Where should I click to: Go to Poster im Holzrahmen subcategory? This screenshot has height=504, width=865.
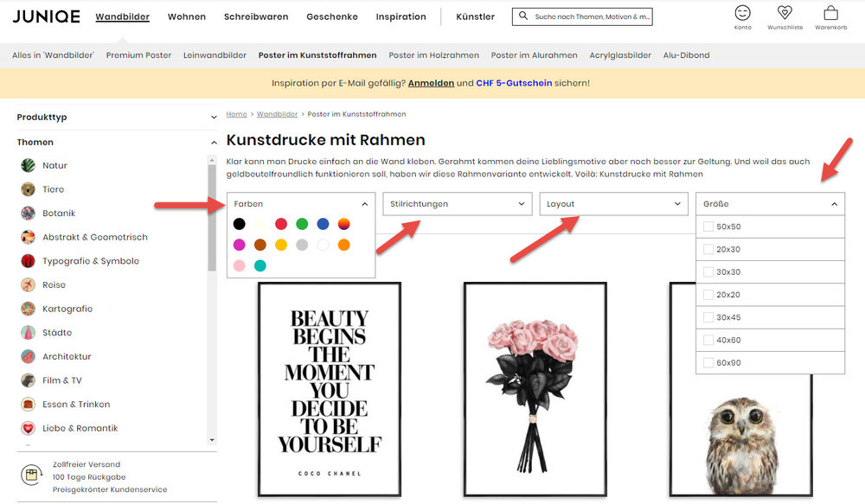[433, 55]
